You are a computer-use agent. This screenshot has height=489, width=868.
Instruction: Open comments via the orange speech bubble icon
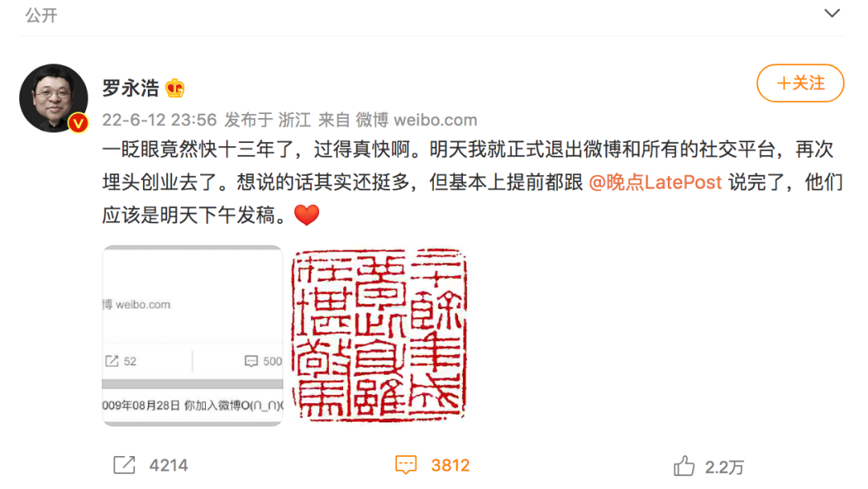point(406,465)
